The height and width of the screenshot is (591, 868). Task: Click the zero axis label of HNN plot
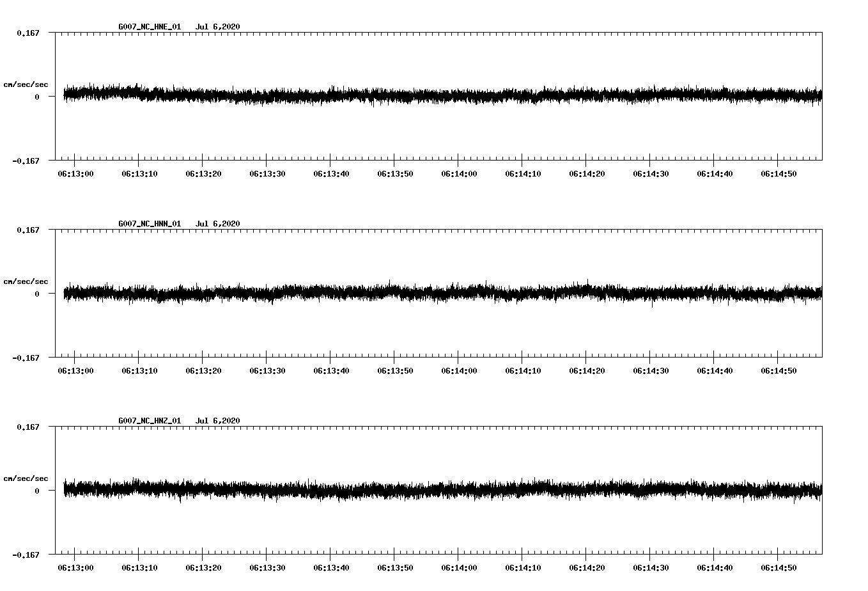pyautogui.click(x=37, y=294)
